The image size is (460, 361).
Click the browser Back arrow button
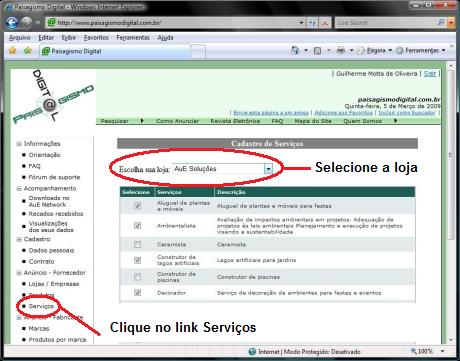click(x=12, y=23)
